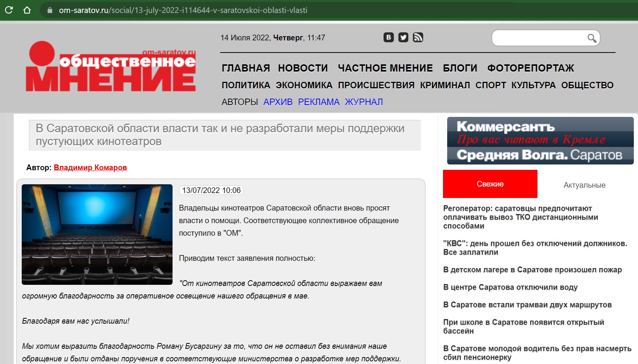Open the ПОЛИТИКА menu section
Viewport: 638px width, 364px height.
[x=246, y=85]
